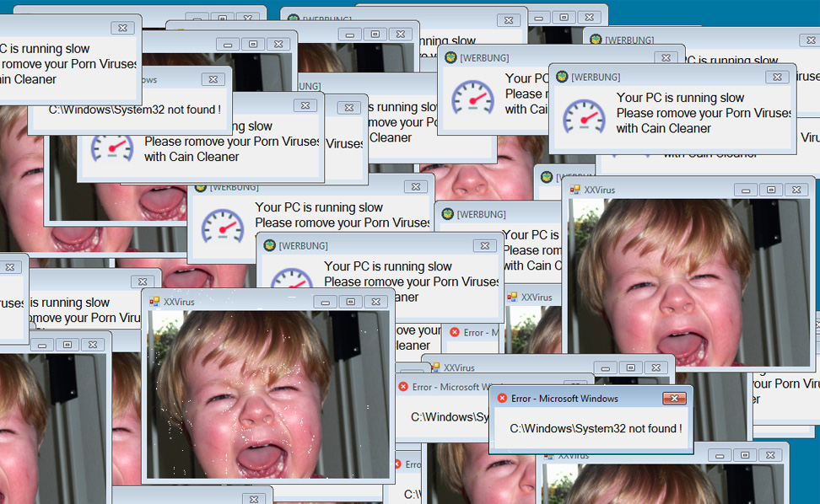The height and width of the screenshot is (504, 820).
Task: Click the app icon of the center XXVirus window
Action: pos(154,302)
